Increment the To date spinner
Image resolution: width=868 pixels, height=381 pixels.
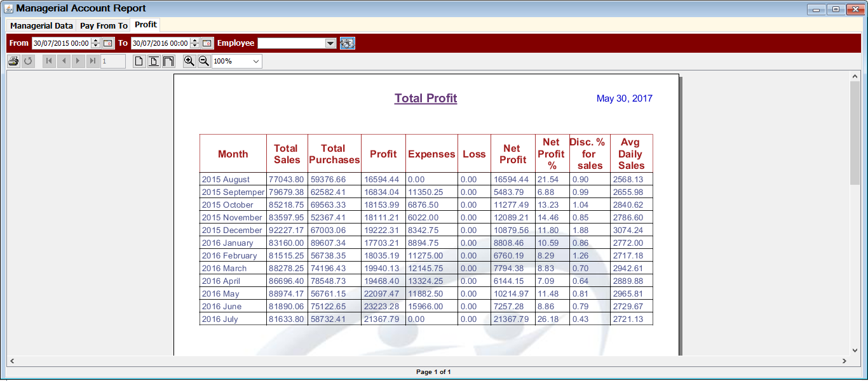coord(195,41)
